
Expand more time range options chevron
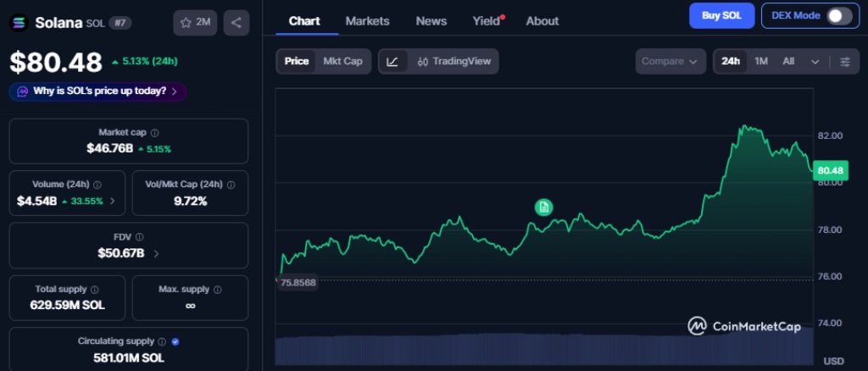pyautogui.click(x=815, y=61)
